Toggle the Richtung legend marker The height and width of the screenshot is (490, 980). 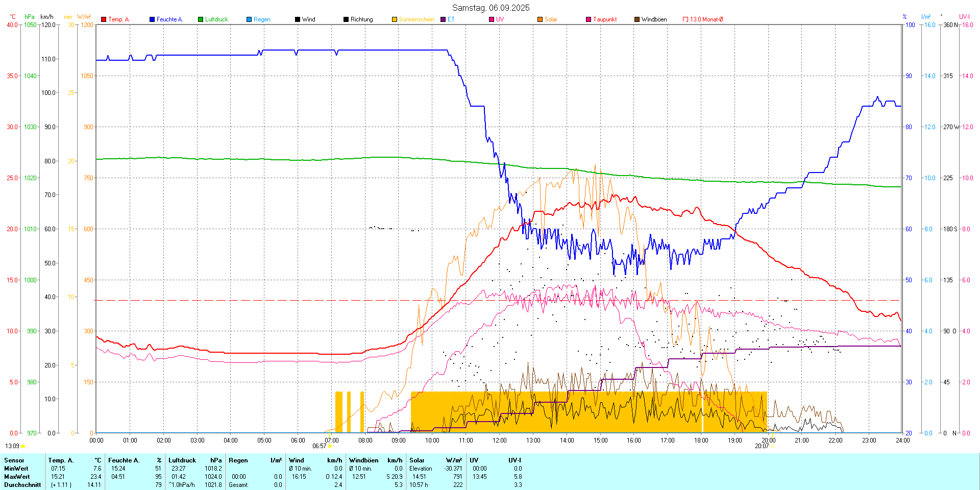click(346, 19)
